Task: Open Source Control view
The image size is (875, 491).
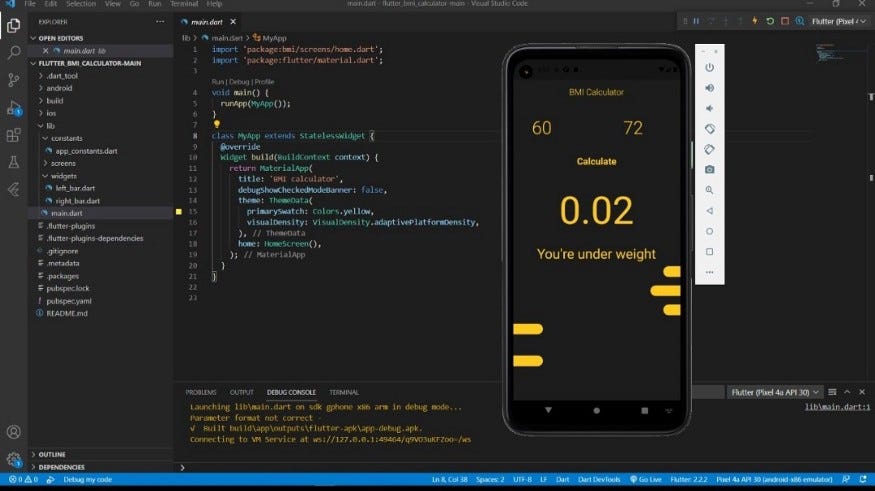Action: pyautogui.click(x=13, y=80)
